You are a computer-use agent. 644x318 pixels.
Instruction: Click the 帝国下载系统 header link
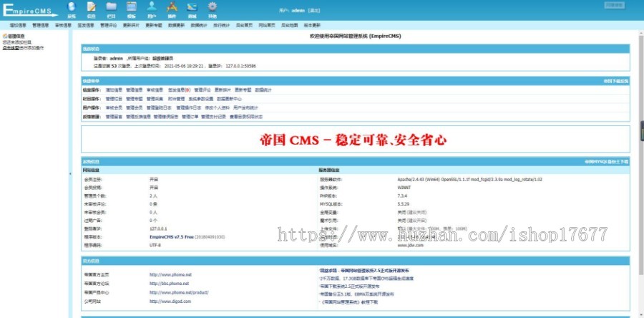[615, 82]
